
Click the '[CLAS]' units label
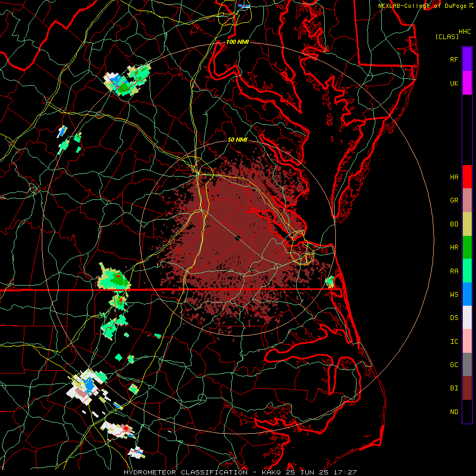click(x=447, y=36)
